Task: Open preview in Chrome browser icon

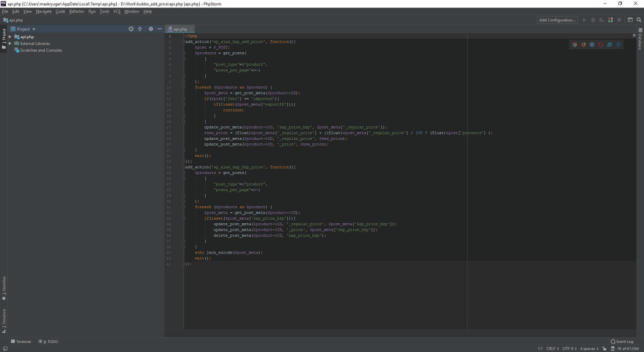Action: click(575, 45)
